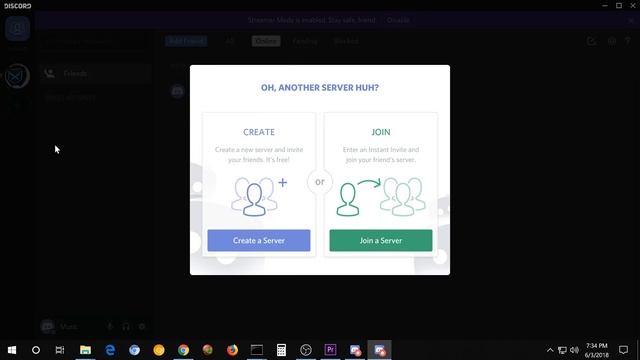This screenshot has width=640, height=360.
Task: Open the command window taskbar icon
Action: coord(257,350)
